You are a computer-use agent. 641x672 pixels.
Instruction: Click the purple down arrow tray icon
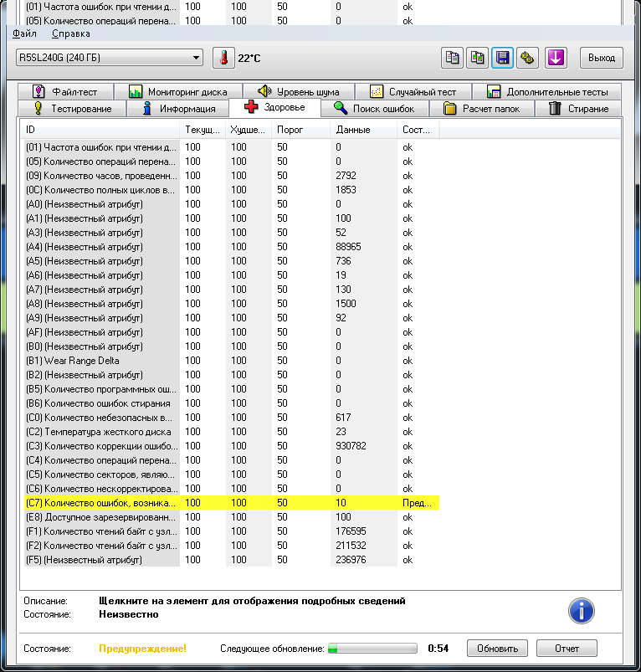(x=556, y=58)
